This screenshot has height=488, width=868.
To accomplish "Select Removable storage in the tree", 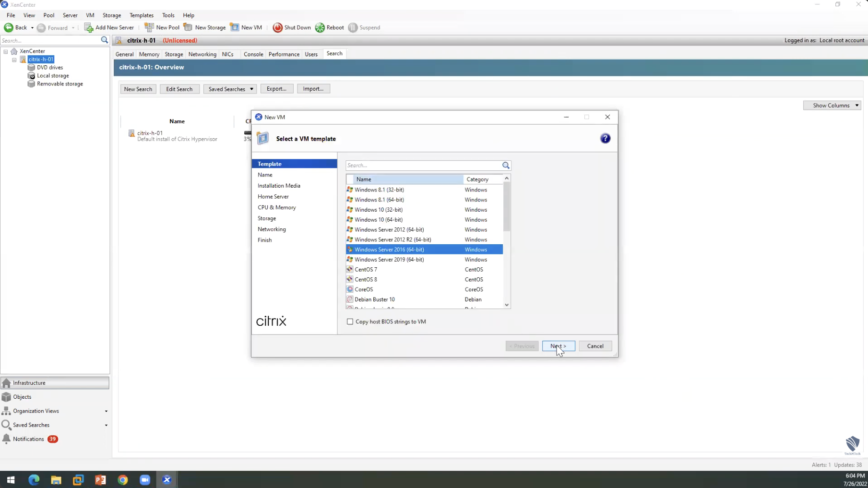I will coord(60,83).
